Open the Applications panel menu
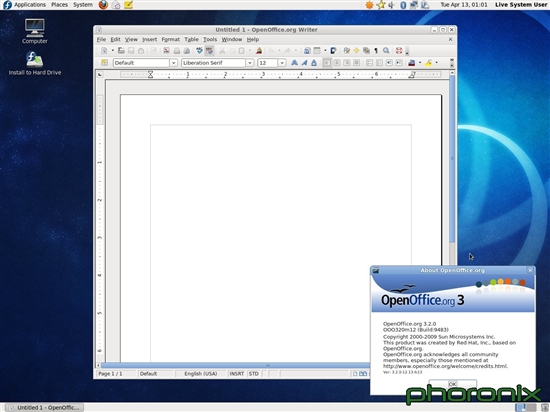 click(30, 5)
